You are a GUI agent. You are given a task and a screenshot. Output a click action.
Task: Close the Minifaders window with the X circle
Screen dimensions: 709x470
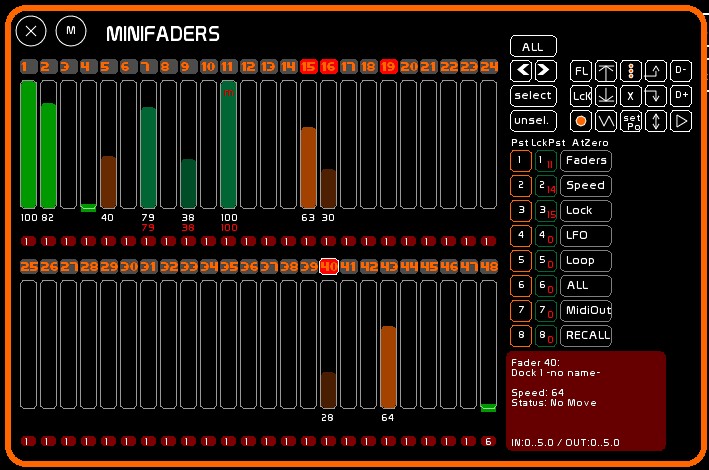[x=31, y=31]
